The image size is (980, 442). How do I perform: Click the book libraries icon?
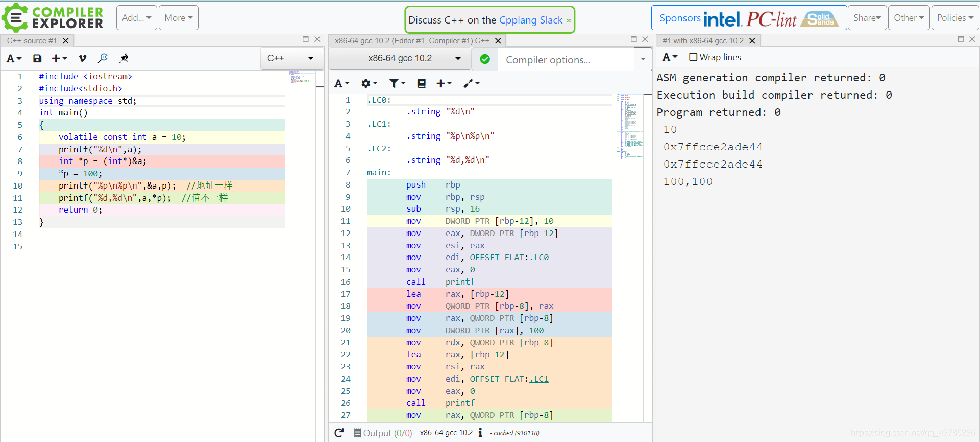point(421,83)
